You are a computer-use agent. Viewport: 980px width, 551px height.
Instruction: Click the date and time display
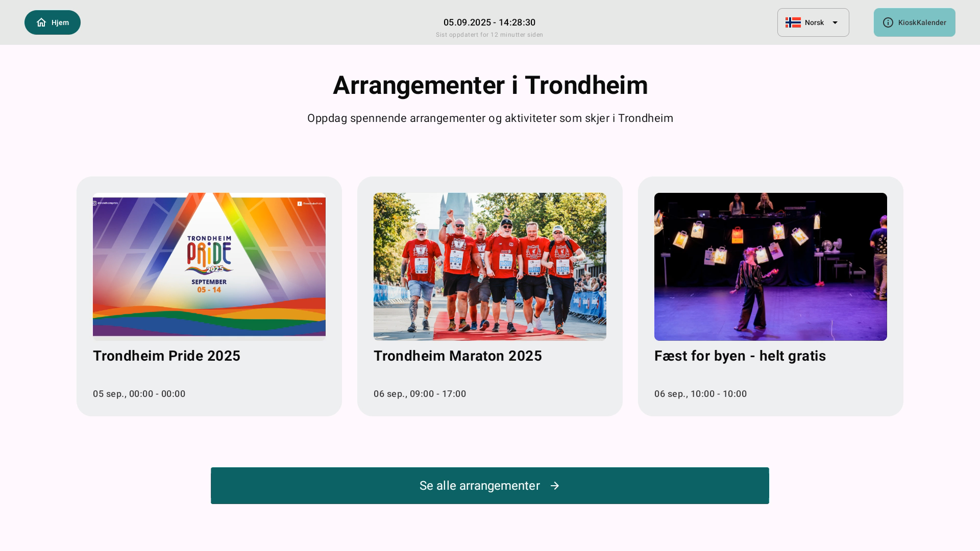pyautogui.click(x=489, y=22)
